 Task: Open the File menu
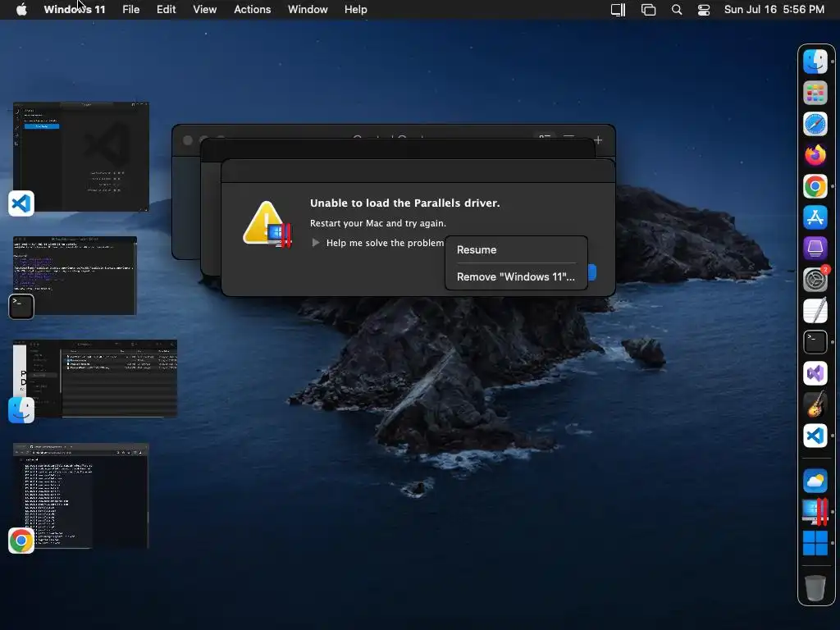130,10
